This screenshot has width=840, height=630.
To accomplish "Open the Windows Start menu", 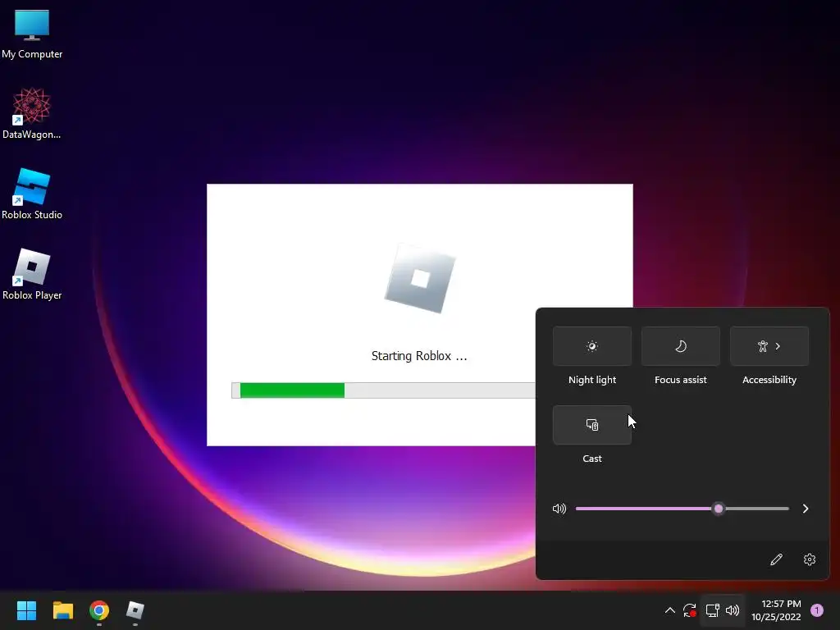I will coord(26,610).
